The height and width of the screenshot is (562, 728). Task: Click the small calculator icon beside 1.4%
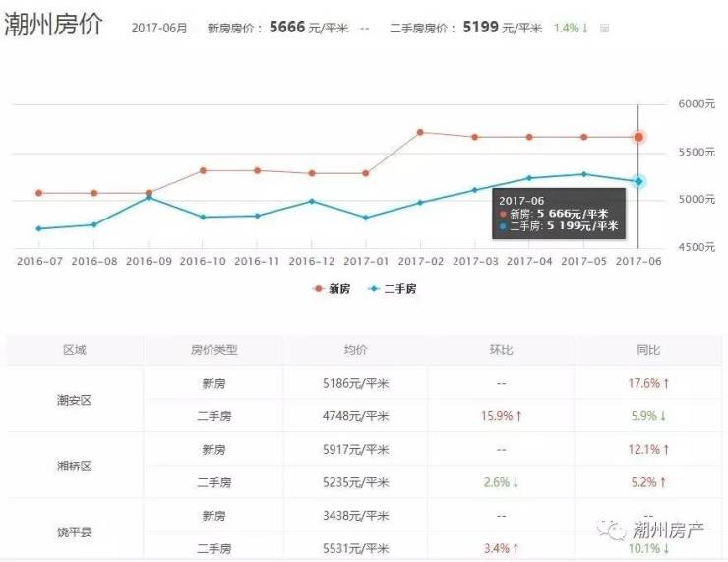[604, 29]
